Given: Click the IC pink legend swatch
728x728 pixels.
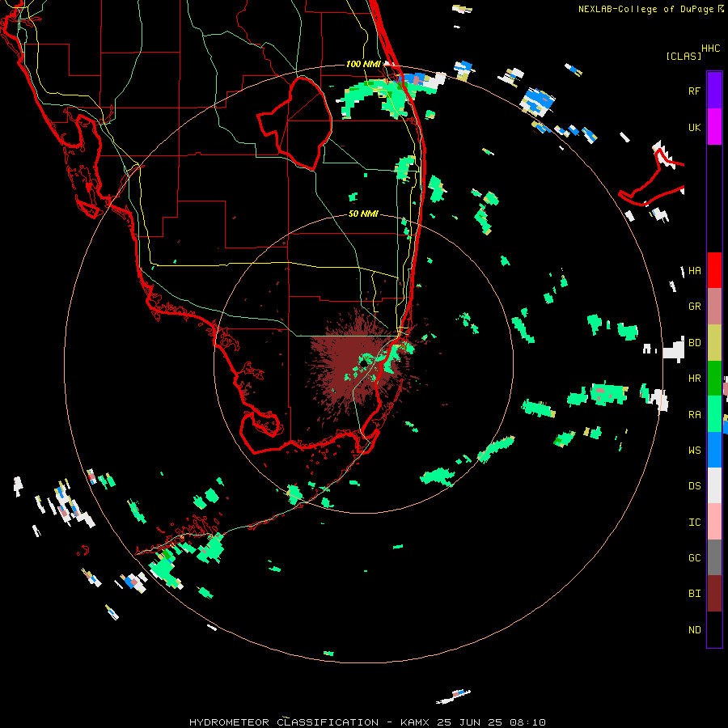Looking at the screenshot, I should (714, 522).
